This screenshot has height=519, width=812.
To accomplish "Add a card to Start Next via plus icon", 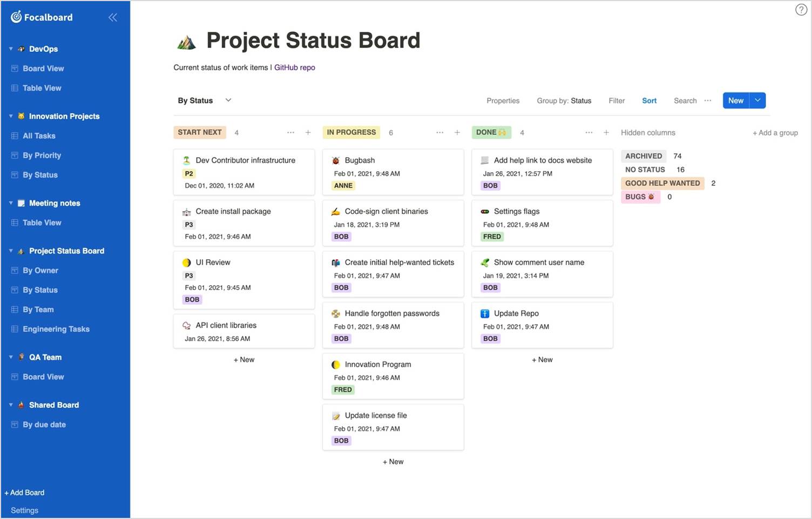I will click(308, 132).
